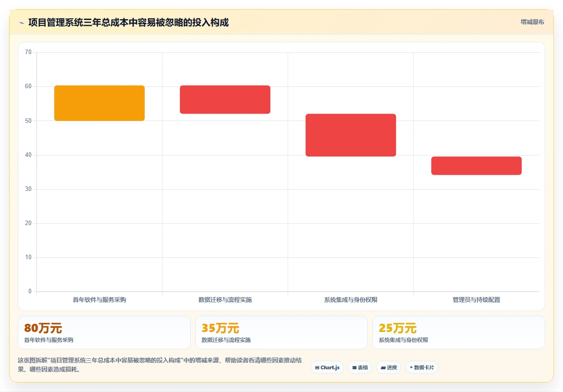The image size is (563, 392).
Task: Click the red 系统集成与身份权限 bar
Action: (350, 135)
